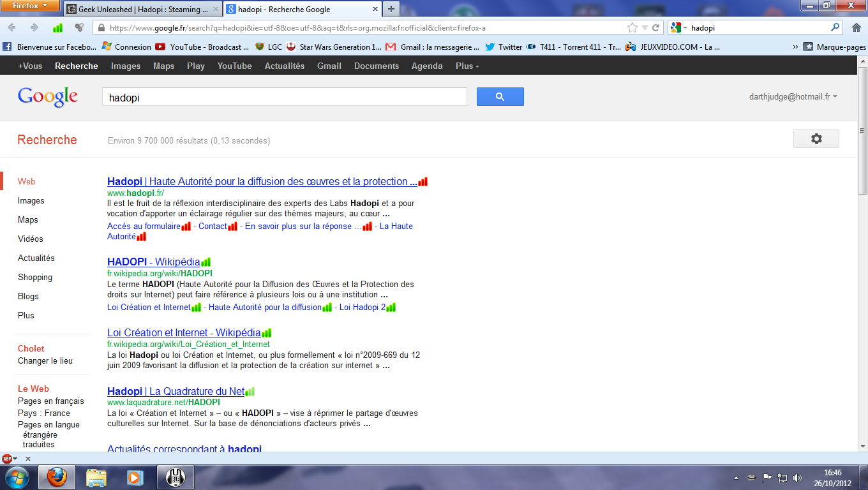
Task: Open darthjudge@hotmail.fr account dropdown
Action: [793, 97]
